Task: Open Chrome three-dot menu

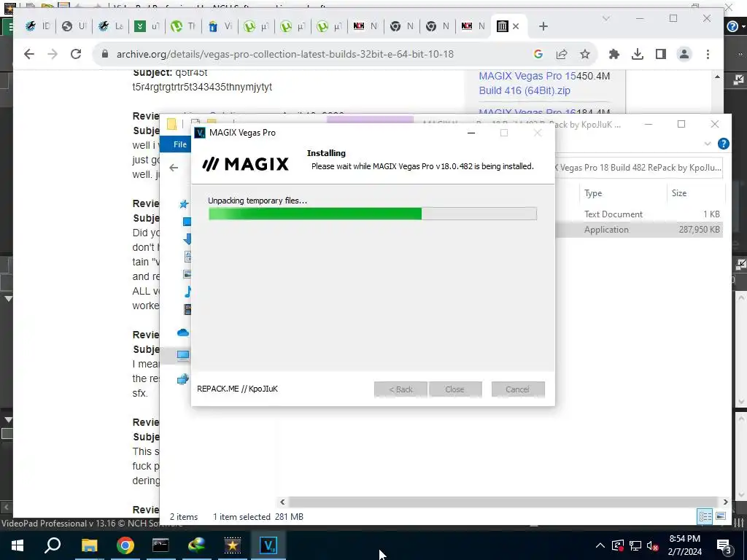Action: (x=708, y=54)
